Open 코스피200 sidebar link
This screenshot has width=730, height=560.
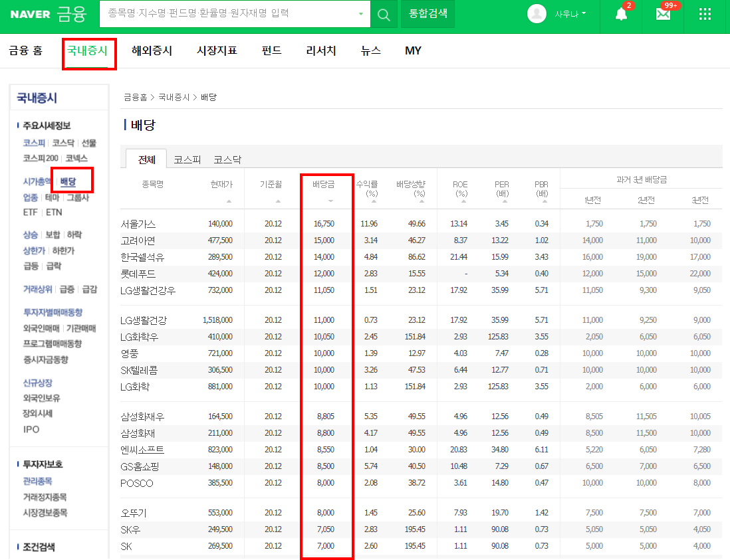[41, 158]
